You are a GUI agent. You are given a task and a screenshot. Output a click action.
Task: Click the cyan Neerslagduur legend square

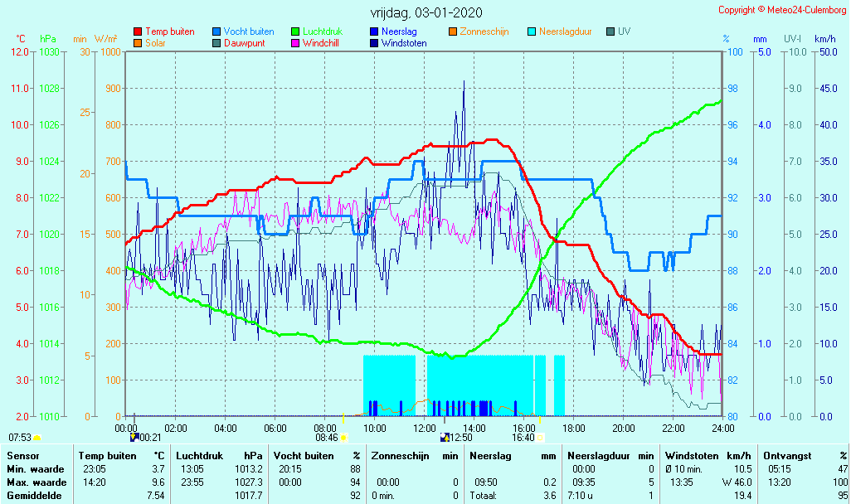[532, 32]
